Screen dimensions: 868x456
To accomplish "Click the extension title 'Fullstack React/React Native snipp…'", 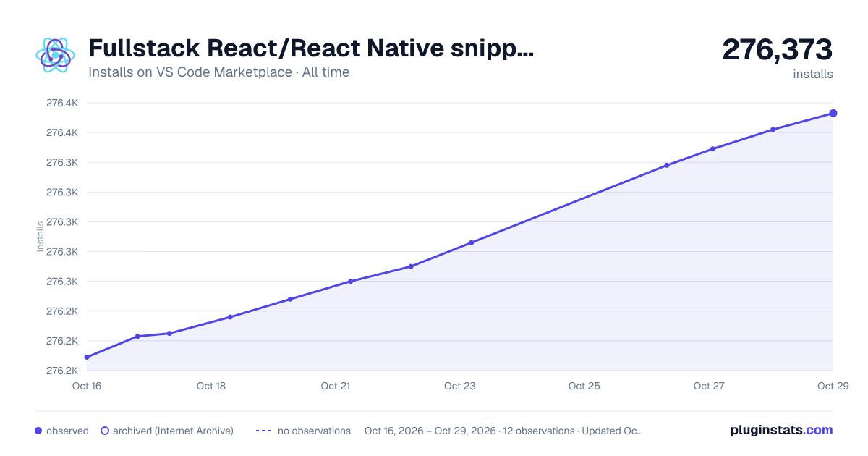I will 311,48.
